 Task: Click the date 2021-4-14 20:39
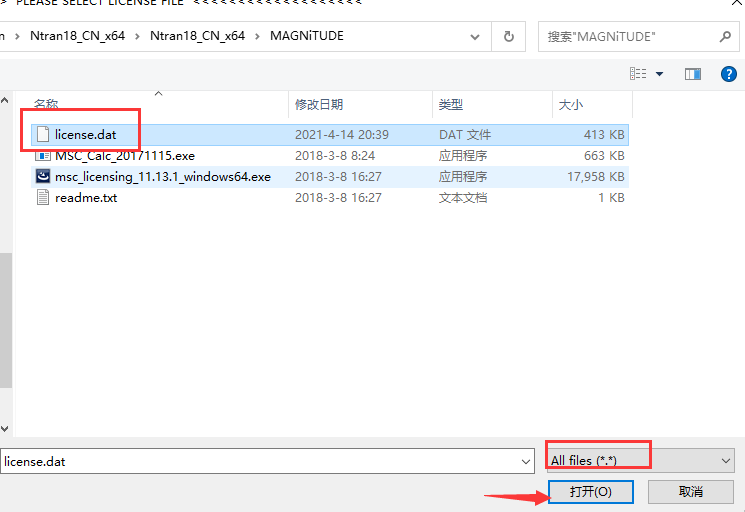click(x=342, y=135)
